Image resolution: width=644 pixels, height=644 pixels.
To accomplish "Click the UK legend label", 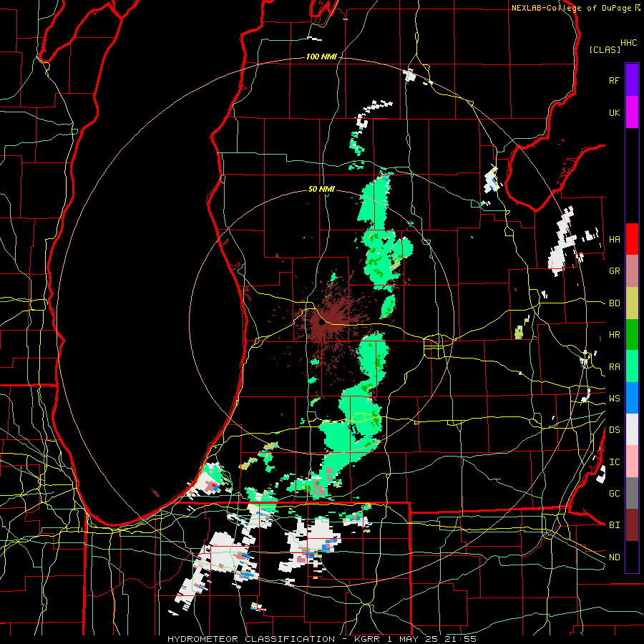I will pos(614,112).
